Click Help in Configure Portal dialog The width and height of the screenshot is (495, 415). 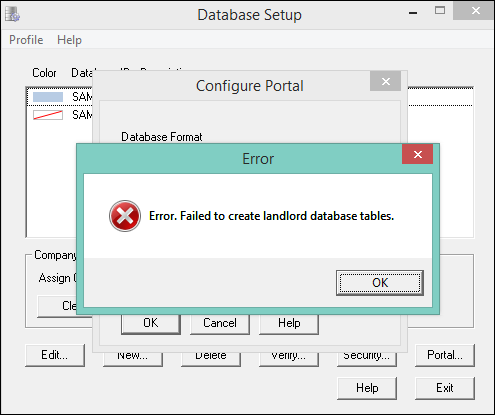click(289, 323)
